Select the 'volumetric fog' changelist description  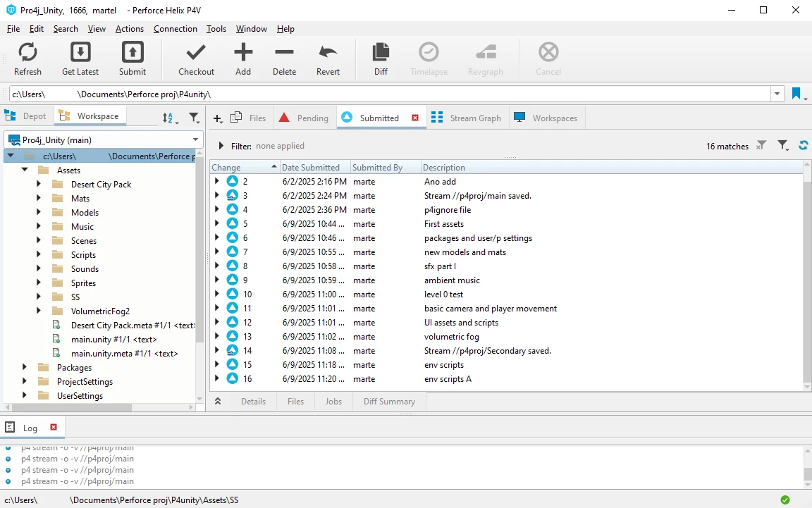tap(452, 337)
